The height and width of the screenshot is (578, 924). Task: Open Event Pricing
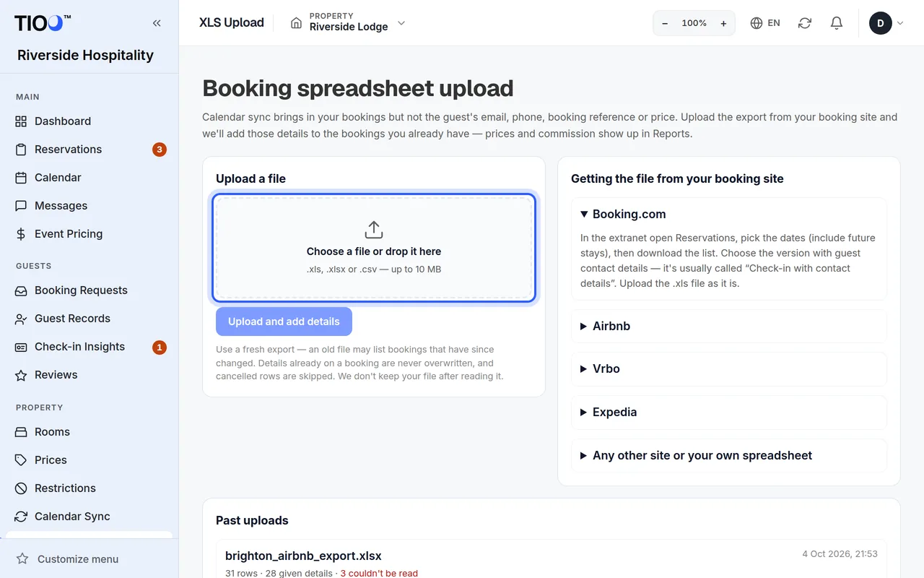[x=89, y=233]
